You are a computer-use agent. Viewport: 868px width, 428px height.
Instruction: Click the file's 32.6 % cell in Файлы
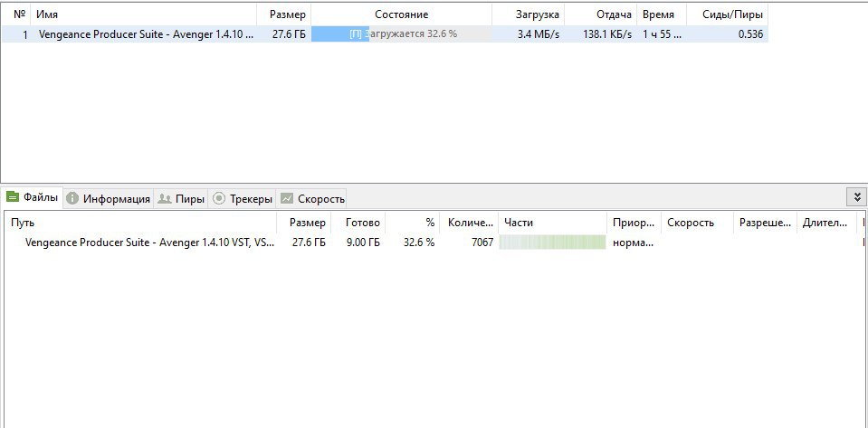[x=419, y=243]
